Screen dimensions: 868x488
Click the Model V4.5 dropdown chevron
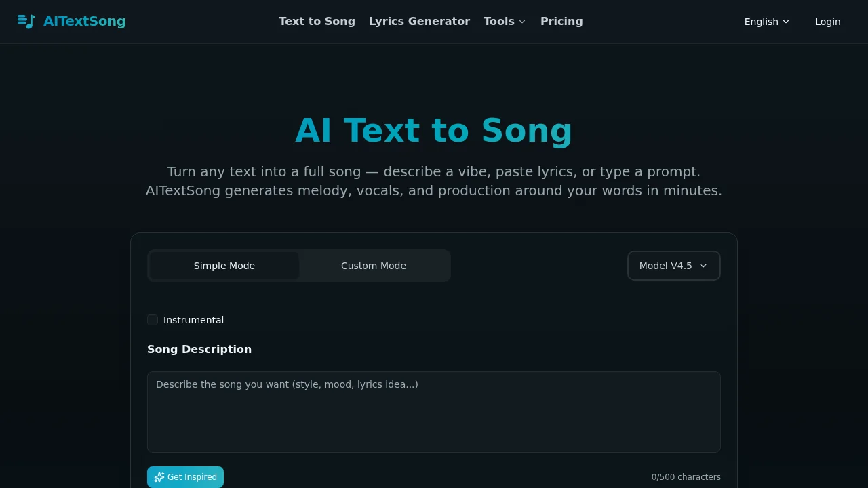pyautogui.click(x=704, y=266)
